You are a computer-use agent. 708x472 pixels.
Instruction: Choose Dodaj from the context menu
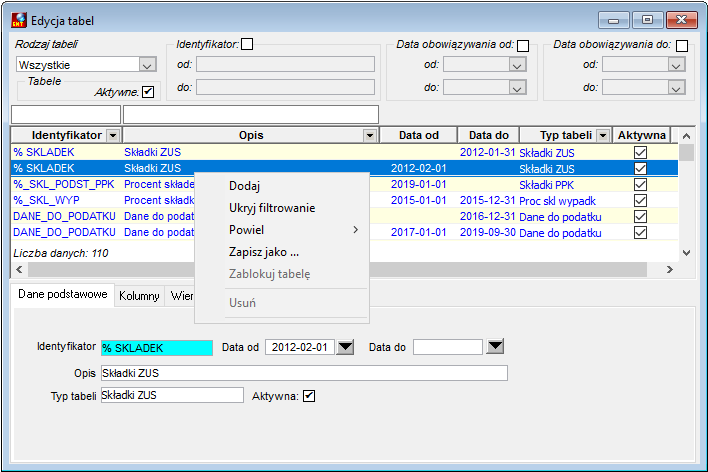(282, 186)
